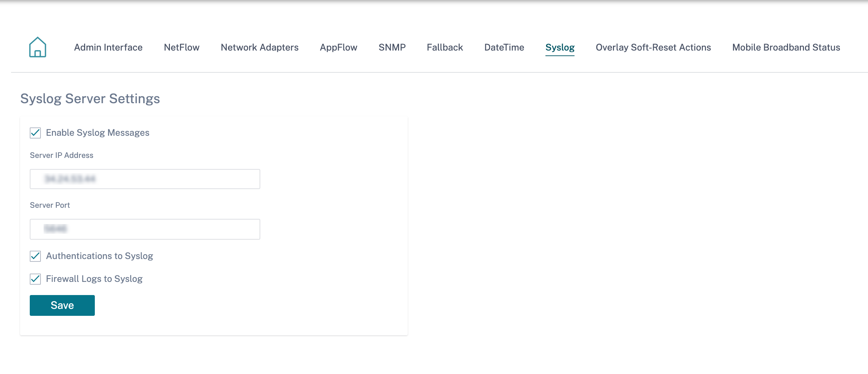Viewport: 868px width, 374px height.
Task: Open the Fallback tab
Action: 445,47
